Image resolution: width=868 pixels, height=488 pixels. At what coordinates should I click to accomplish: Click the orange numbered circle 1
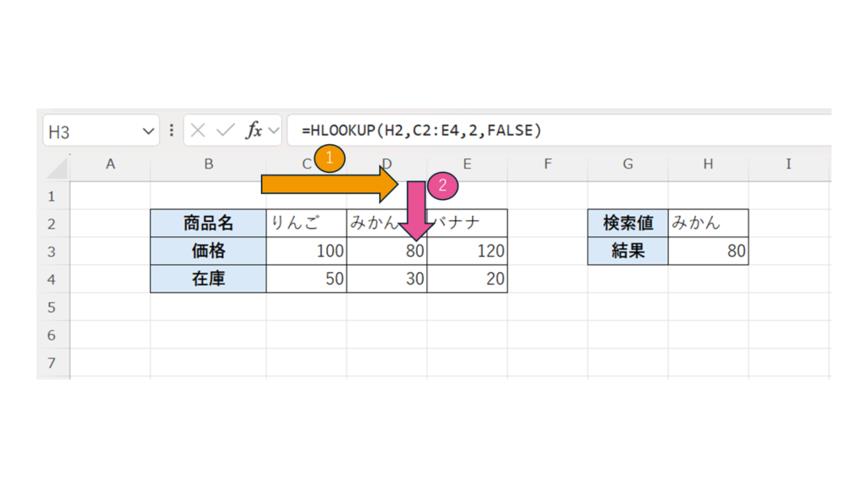(x=329, y=158)
